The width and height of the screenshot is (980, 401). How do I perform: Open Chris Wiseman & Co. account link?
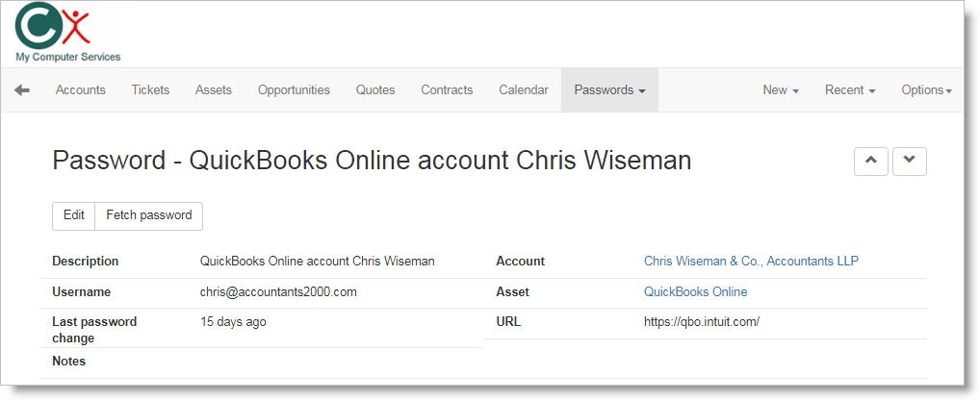tap(751, 261)
